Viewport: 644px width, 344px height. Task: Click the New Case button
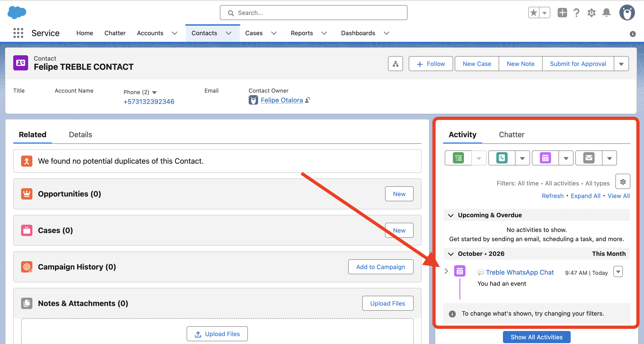point(477,64)
